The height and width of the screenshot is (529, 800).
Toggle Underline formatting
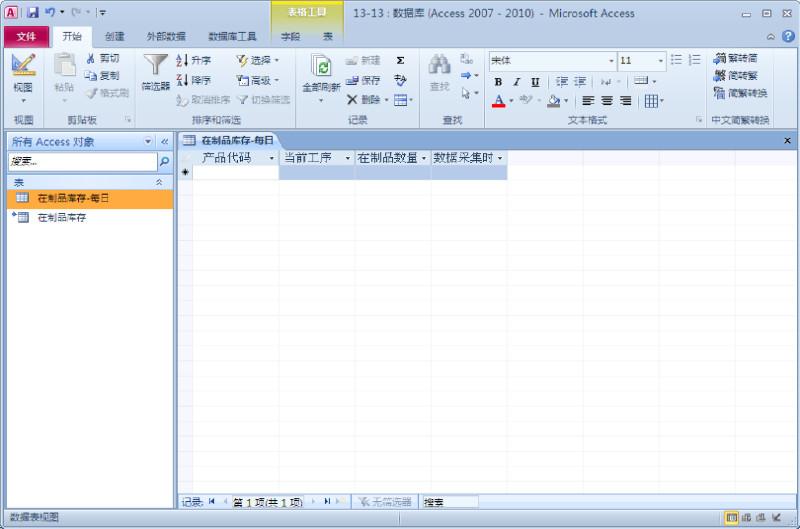[535, 82]
